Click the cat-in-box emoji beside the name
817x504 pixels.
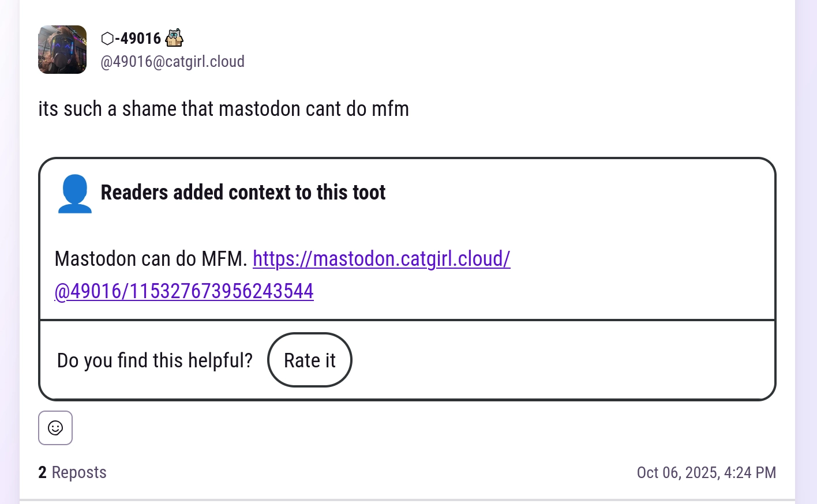tap(174, 38)
